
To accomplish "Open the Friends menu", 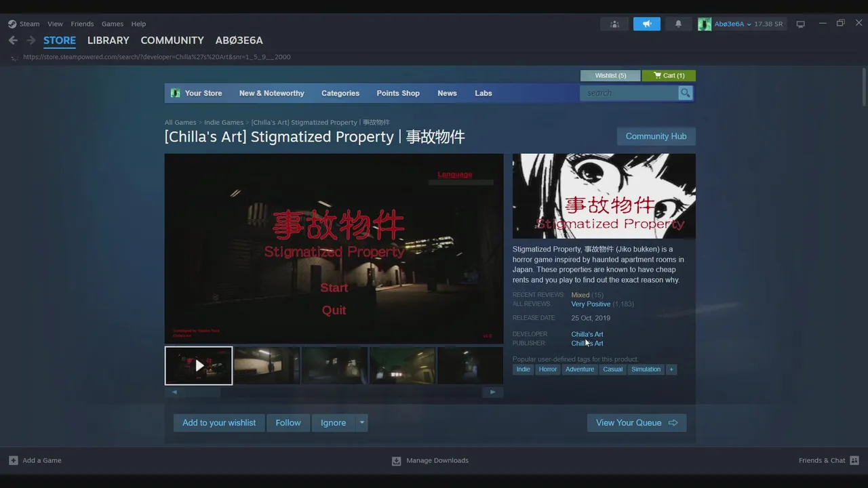I will [x=82, y=24].
